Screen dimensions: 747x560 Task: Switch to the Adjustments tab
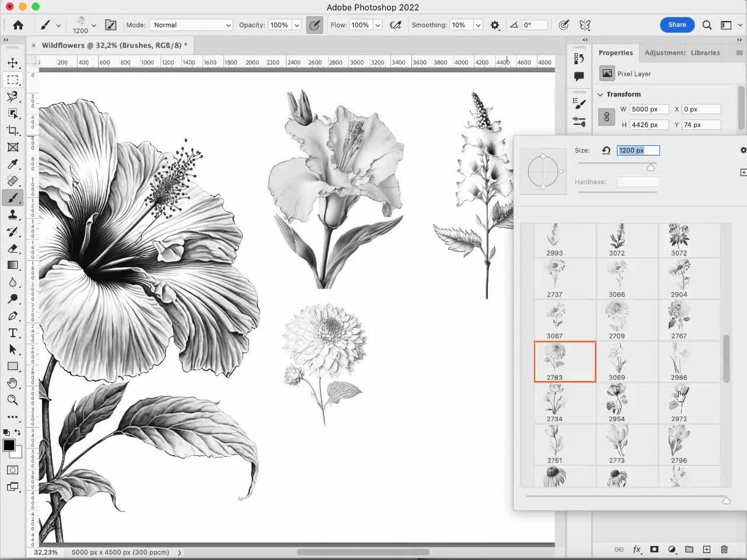point(664,52)
